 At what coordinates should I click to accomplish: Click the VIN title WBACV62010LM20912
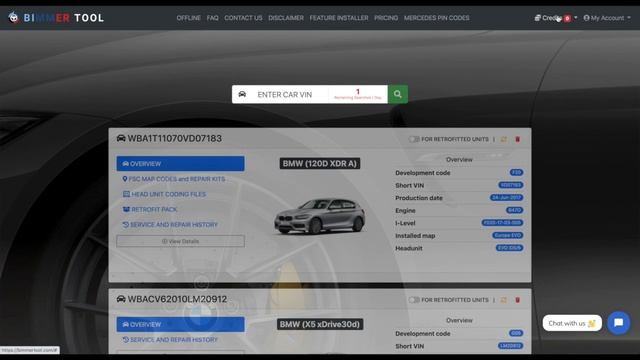[x=177, y=299]
